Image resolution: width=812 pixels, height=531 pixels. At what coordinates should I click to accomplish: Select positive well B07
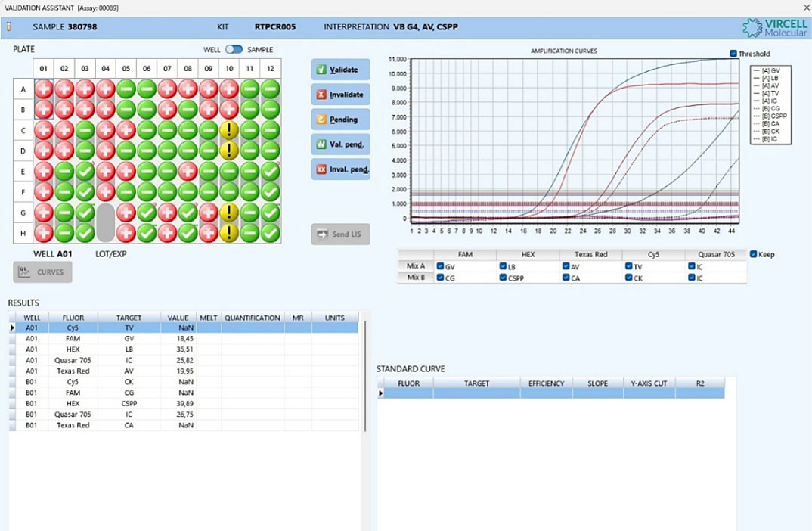click(167, 110)
